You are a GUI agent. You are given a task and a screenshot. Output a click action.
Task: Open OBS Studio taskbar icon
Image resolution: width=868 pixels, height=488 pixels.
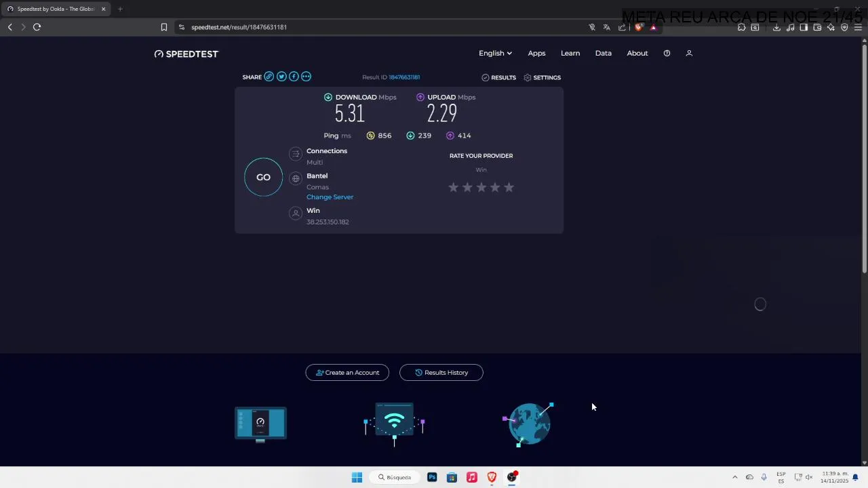(512, 477)
